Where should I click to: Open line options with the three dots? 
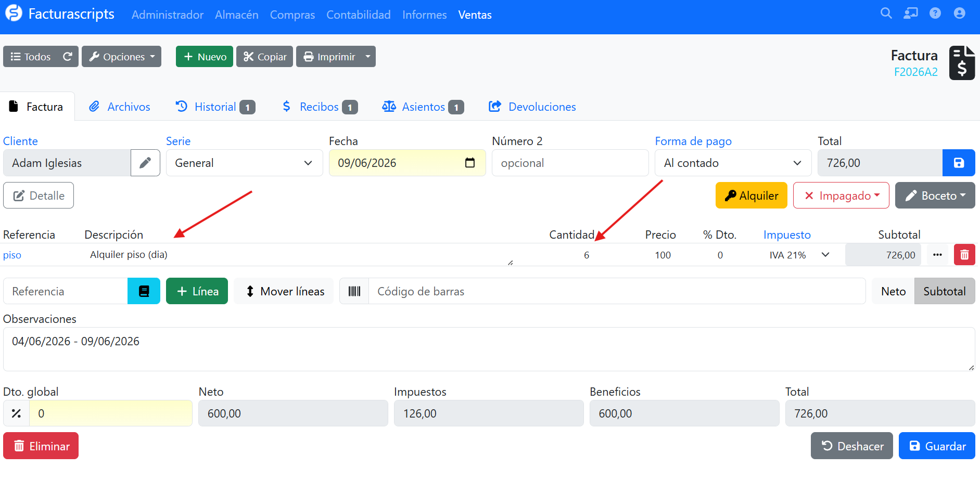[x=937, y=255]
